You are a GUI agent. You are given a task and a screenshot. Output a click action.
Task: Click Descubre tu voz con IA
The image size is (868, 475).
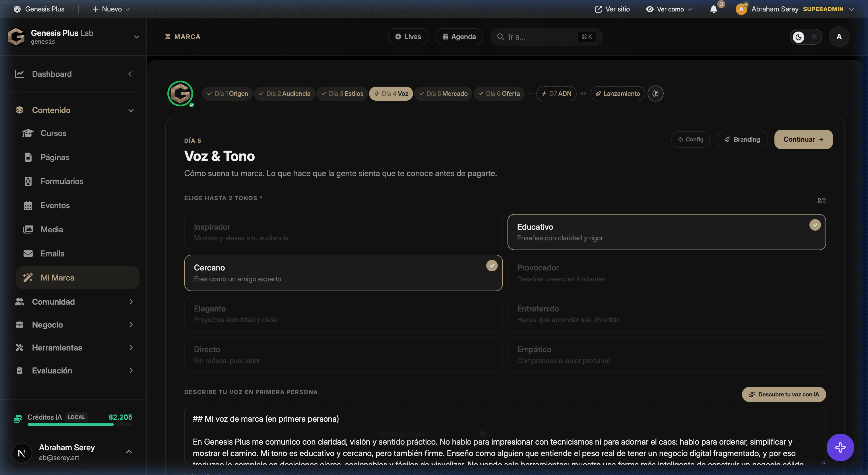[x=784, y=394]
